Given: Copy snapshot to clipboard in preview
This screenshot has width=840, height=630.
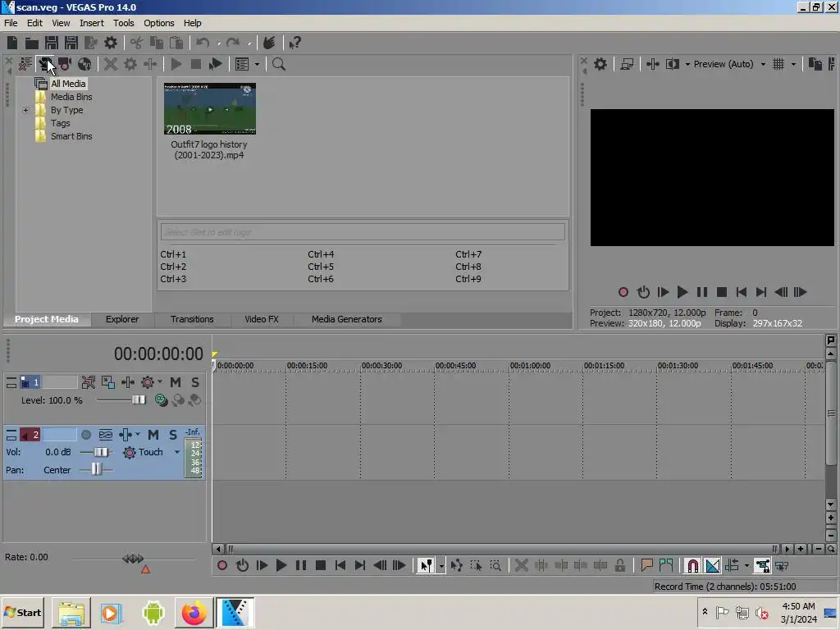Looking at the screenshot, I should pos(815,64).
